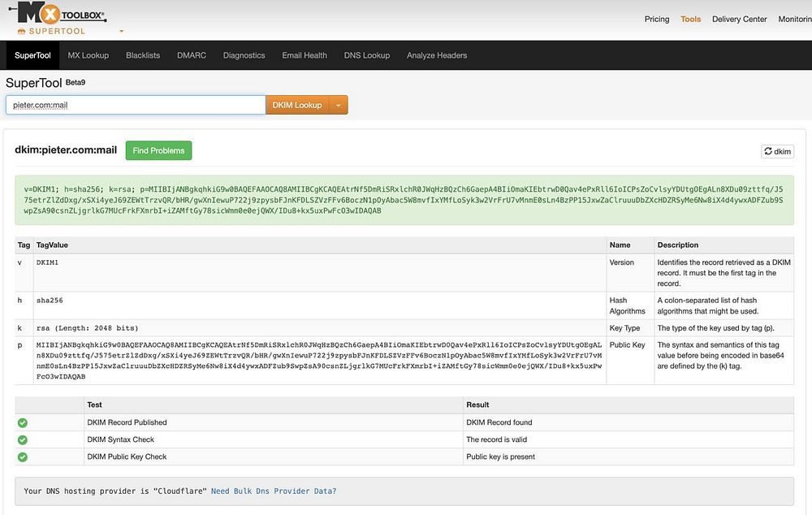The image size is (812, 515).
Task: Click green check for DKIM Public Key Check
Action: coord(22,457)
